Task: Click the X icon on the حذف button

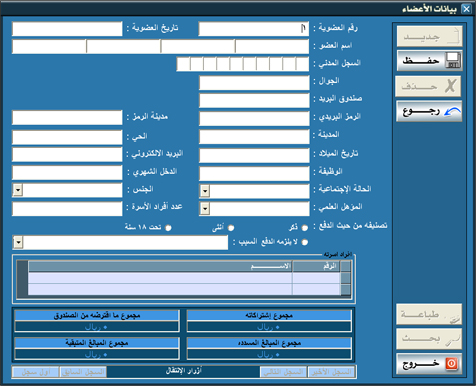Action: tap(451, 86)
